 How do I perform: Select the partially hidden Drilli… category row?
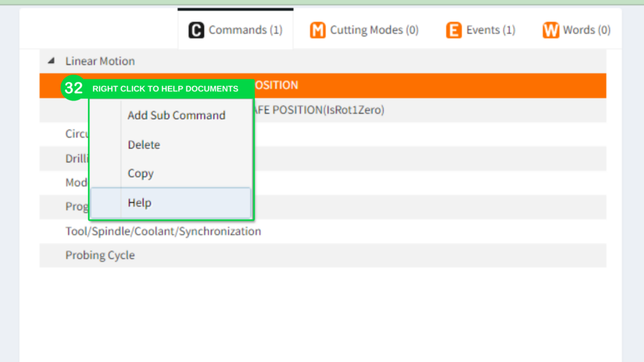75,158
